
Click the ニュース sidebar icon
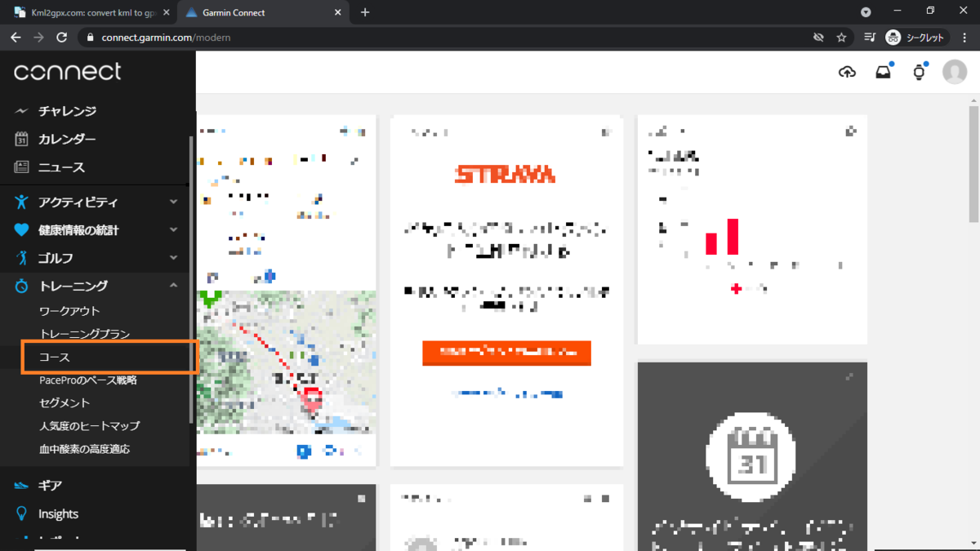point(22,167)
